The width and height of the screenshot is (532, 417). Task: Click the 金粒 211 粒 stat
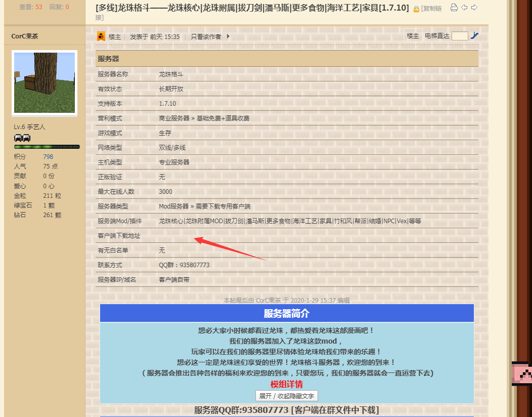pos(37,196)
